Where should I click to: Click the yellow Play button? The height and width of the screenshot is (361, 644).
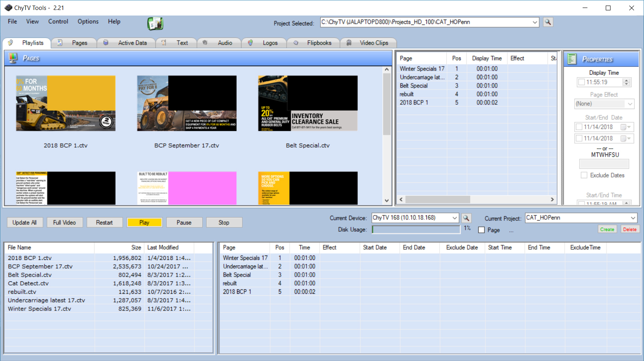pyautogui.click(x=144, y=222)
